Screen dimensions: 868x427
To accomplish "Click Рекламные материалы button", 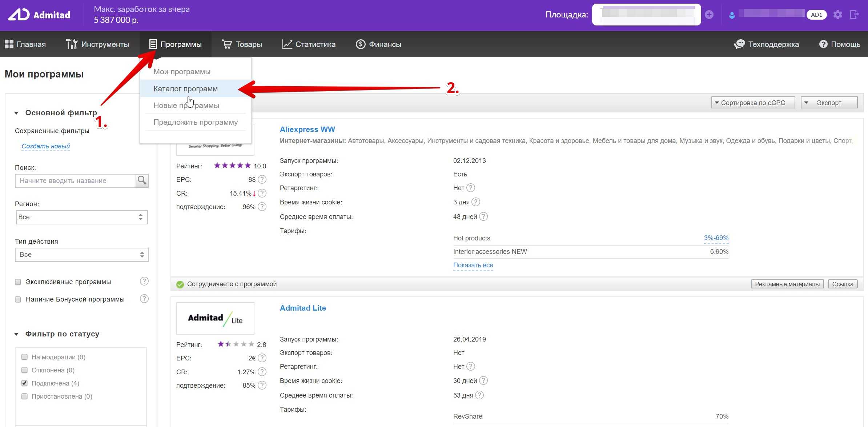I will [787, 284].
